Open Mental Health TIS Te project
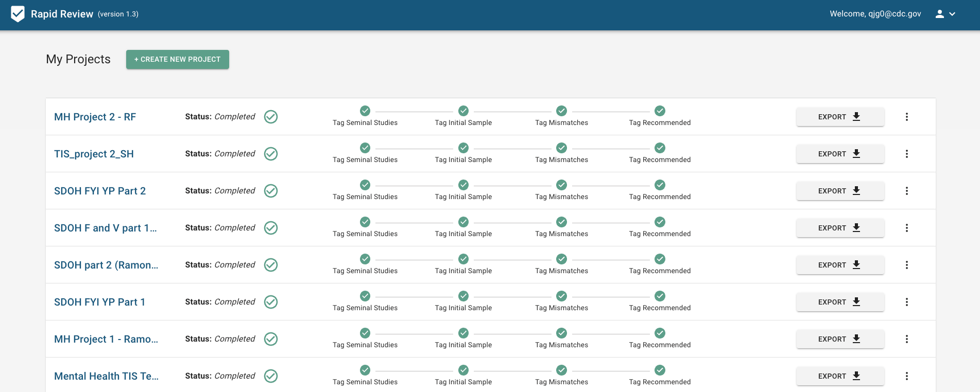The width and height of the screenshot is (980, 392). pyautogui.click(x=106, y=376)
